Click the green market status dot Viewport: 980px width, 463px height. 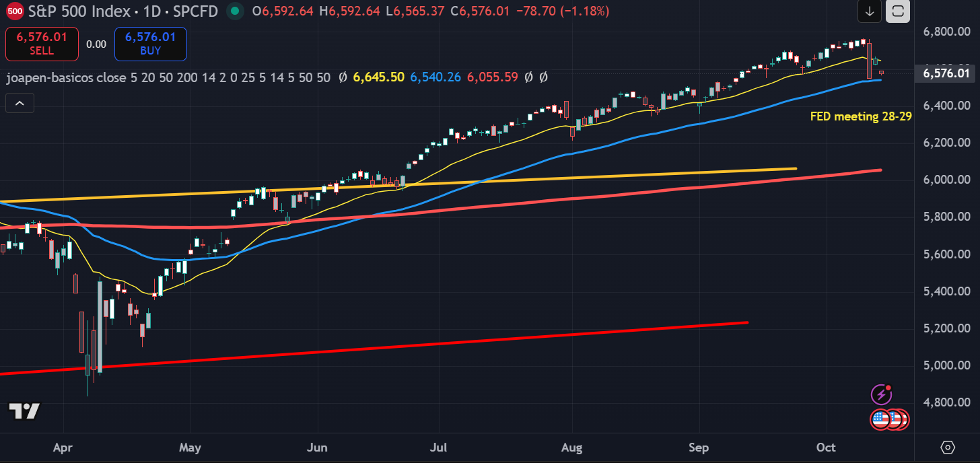pyautogui.click(x=234, y=11)
